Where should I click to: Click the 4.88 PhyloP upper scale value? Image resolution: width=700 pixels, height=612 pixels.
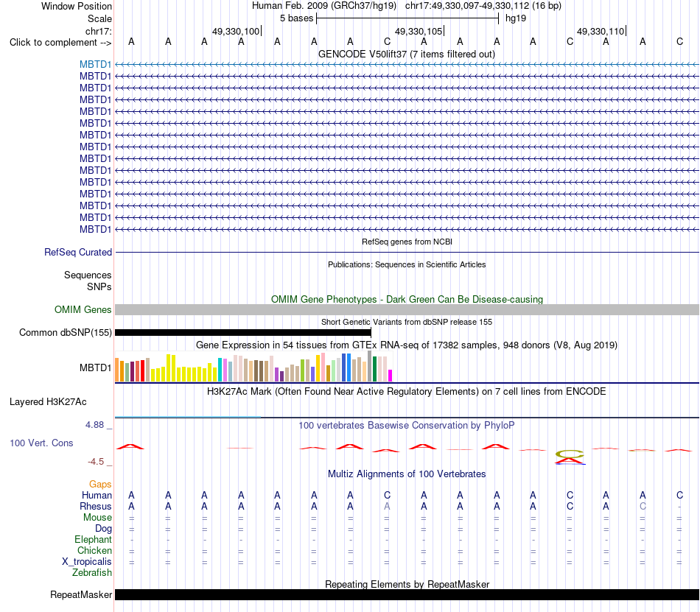[x=94, y=425]
